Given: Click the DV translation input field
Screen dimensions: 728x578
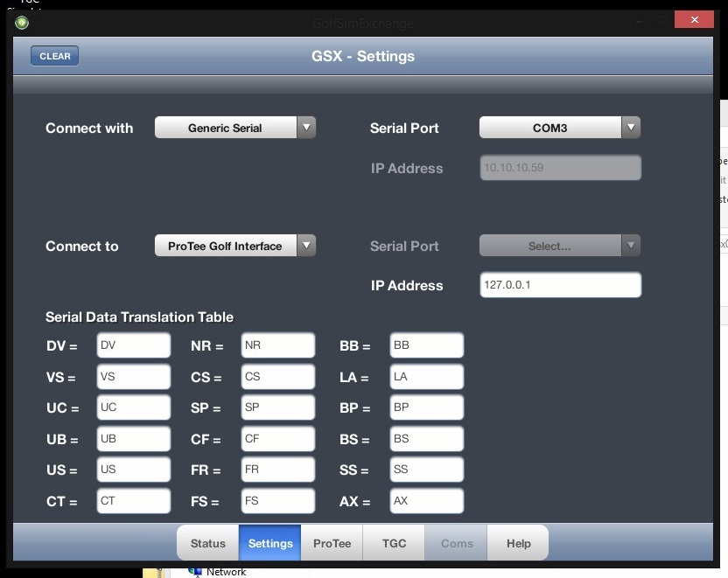Looking at the screenshot, I should (x=133, y=345).
